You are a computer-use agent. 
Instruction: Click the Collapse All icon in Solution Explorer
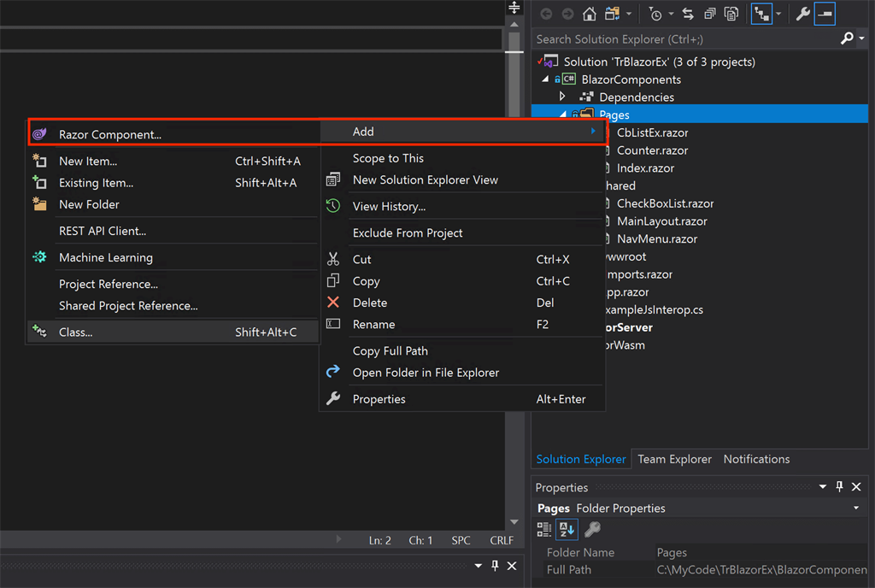(x=709, y=13)
